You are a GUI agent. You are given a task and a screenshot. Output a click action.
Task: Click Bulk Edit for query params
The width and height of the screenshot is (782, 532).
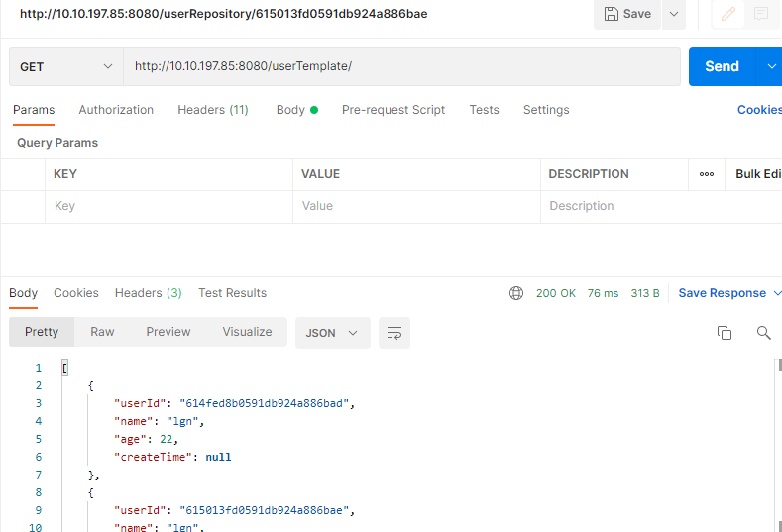[758, 174]
